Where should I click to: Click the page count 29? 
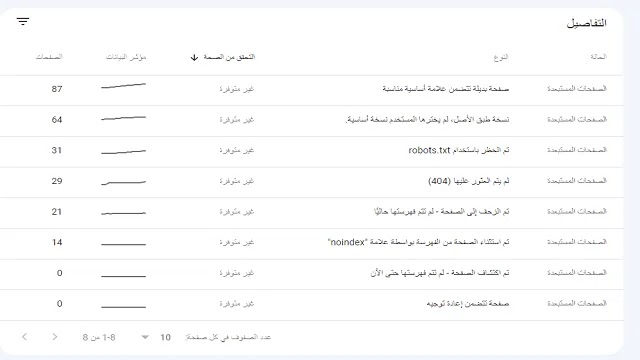(57, 181)
